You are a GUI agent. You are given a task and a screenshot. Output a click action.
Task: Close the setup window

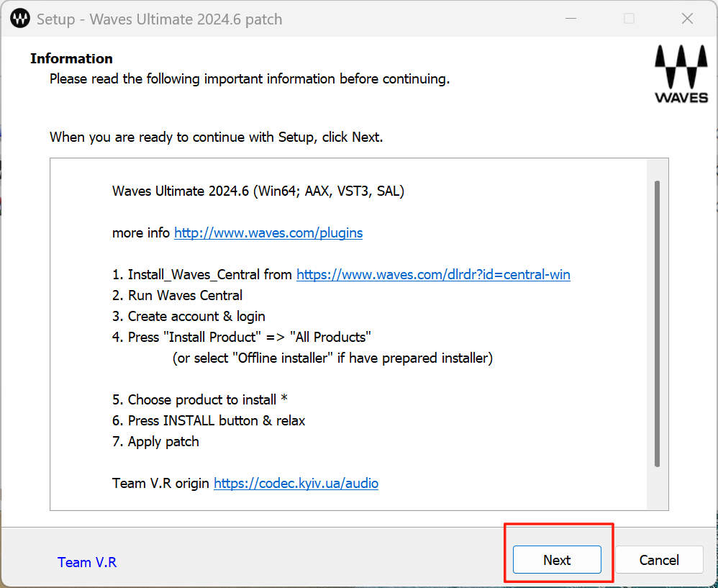687,19
